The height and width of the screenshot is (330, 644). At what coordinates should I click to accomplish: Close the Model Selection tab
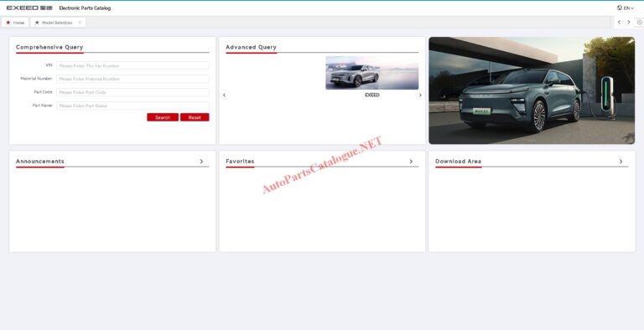point(80,23)
